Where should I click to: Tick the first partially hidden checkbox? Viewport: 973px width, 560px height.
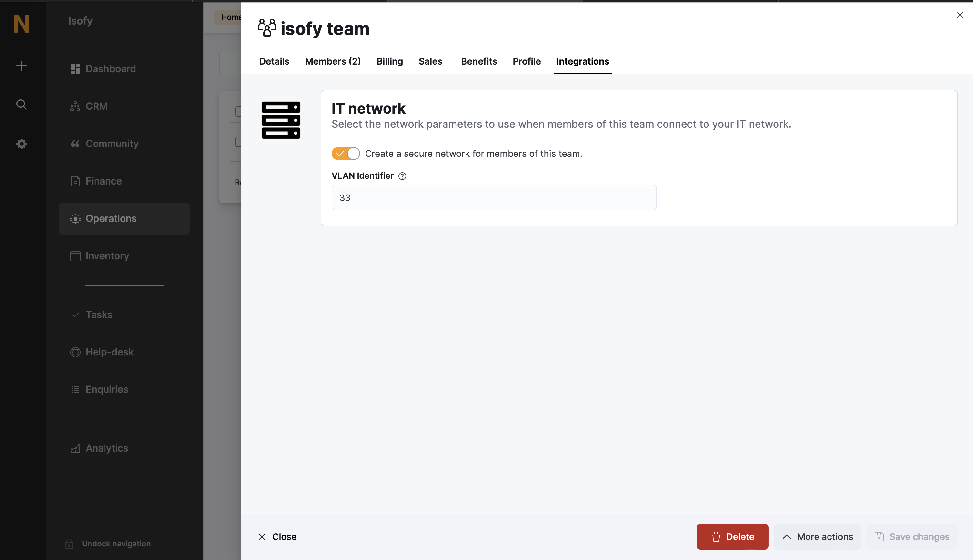tap(238, 112)
